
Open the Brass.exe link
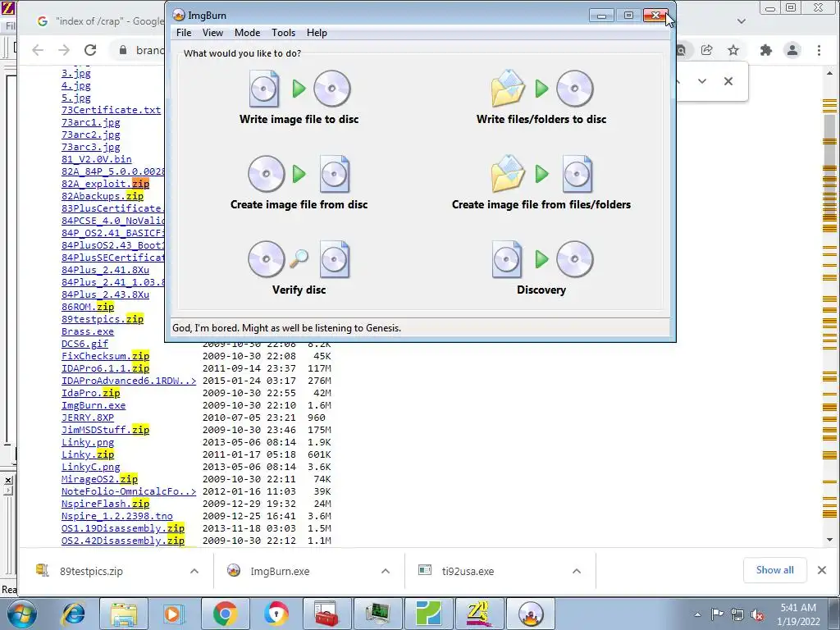pos(87,331)
